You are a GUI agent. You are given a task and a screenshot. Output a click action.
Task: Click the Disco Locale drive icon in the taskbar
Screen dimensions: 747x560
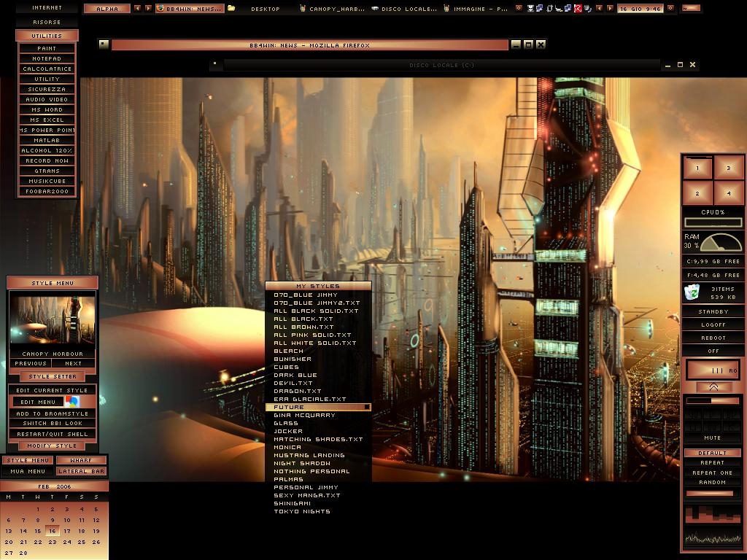(x=376, y=8)
